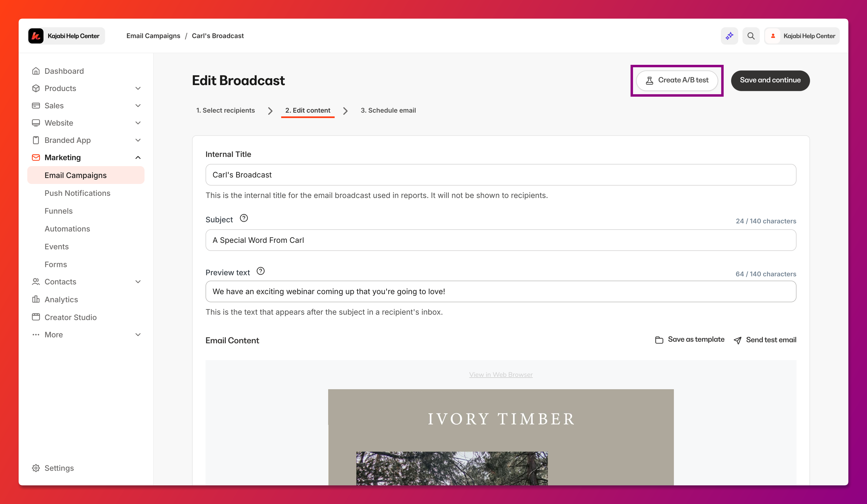Viewport: 867px width, 504px height.
Task: Click the Analytics chart icon
Action: [36, 299]
